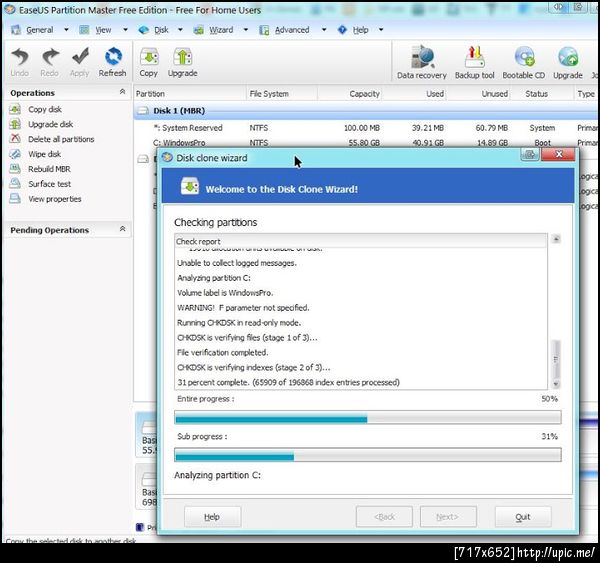
Task: Click the Sub progress bar
Action: point(368,455)
